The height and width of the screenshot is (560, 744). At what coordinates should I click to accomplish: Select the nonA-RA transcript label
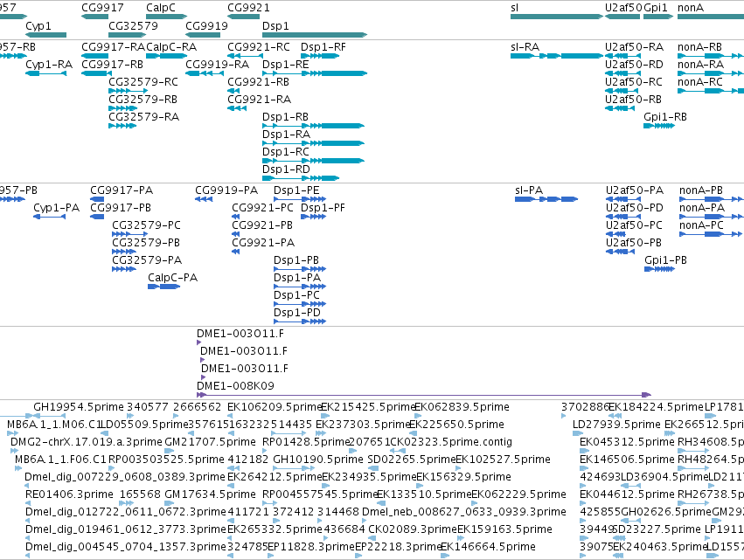coord(701,65)
